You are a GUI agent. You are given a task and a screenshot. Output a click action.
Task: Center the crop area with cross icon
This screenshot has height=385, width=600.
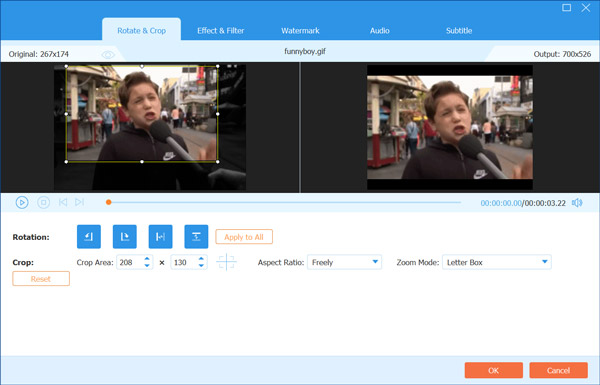[226, 262]
